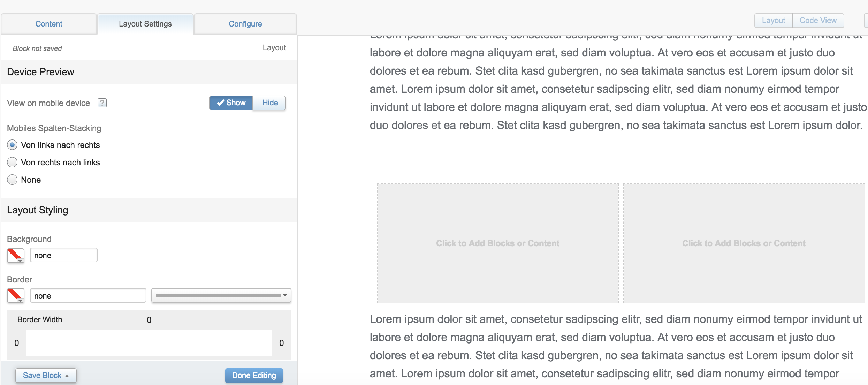Toggle Show mobile device visibility

click(231, 103)
